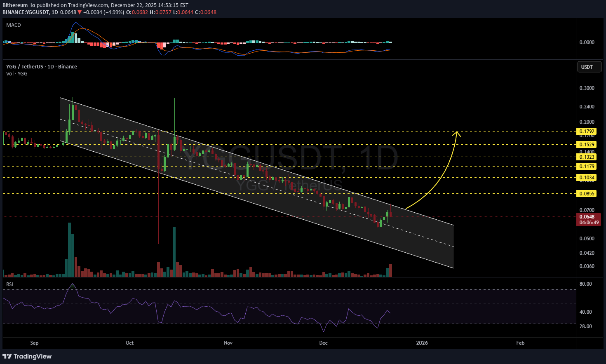Viewport: 606px width, 364px height.
Task: Click the Bithereum_io publisher name
Action: 19,5
